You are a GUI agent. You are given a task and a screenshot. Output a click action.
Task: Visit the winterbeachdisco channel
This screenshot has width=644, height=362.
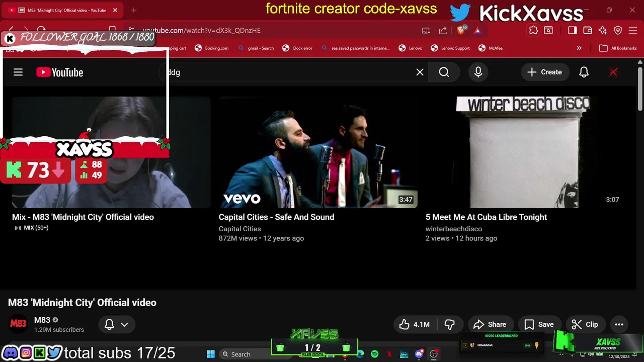click(x=453, y=229)
